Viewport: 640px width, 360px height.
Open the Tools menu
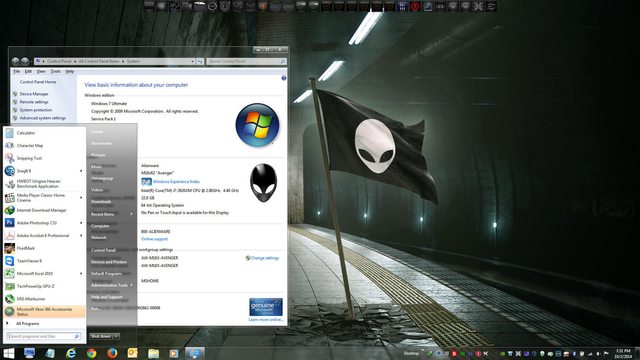56,71
